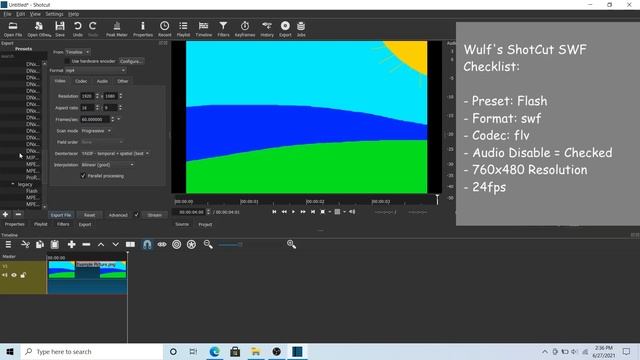
Task: Add a custom preset with plus
Action: point(5,214)
